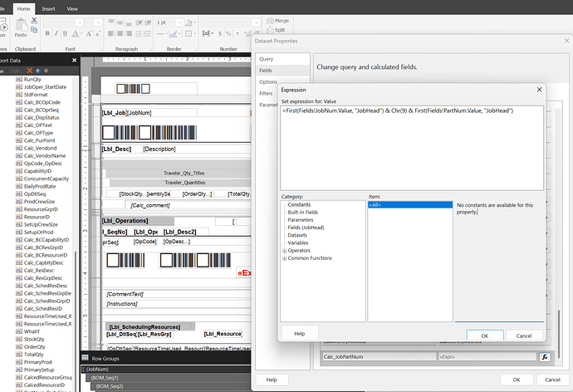Viewport: 573px width, 392px height.
Task: Align text left in Paragraph group
Action: (111, 33)
